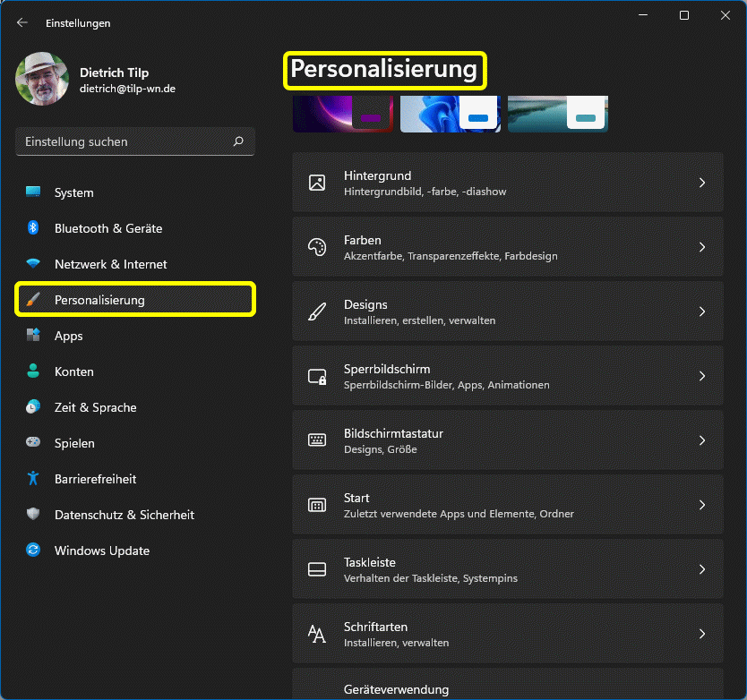747x700 pixels.
Task: Click the Netzwerk & Internet Wi-Fi icon
Action: tap(33, 264)
